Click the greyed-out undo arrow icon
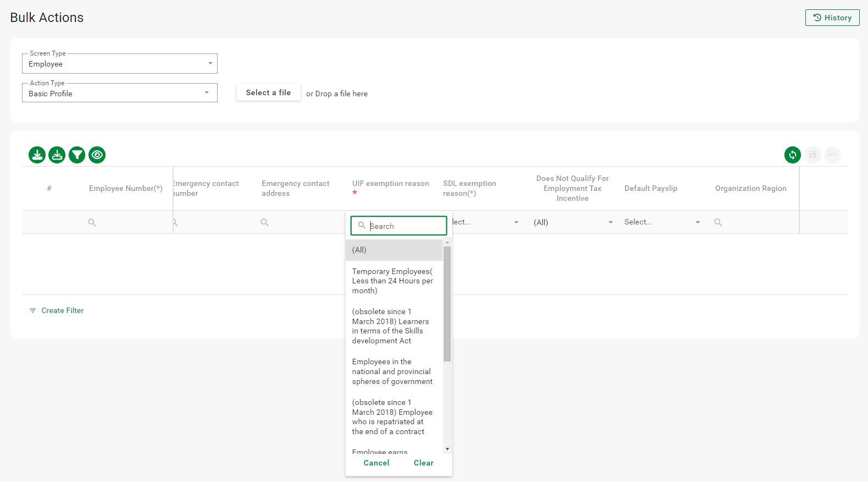 tap(832, 155)
